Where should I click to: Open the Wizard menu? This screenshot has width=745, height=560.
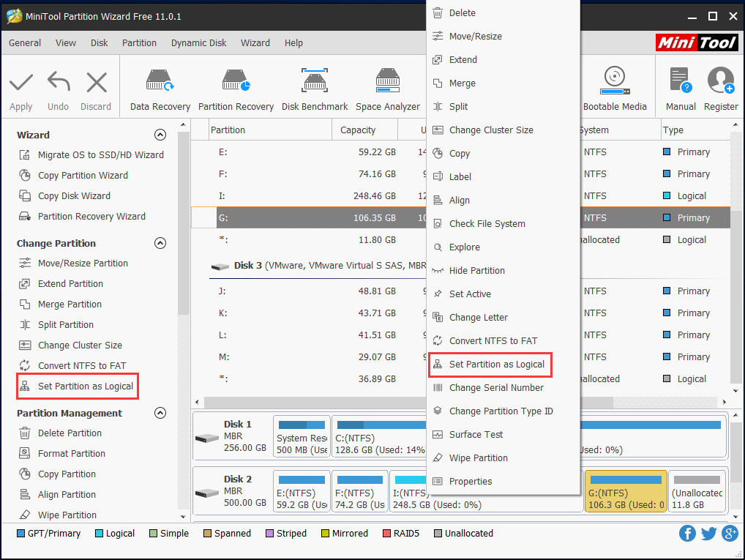(255, 42)
